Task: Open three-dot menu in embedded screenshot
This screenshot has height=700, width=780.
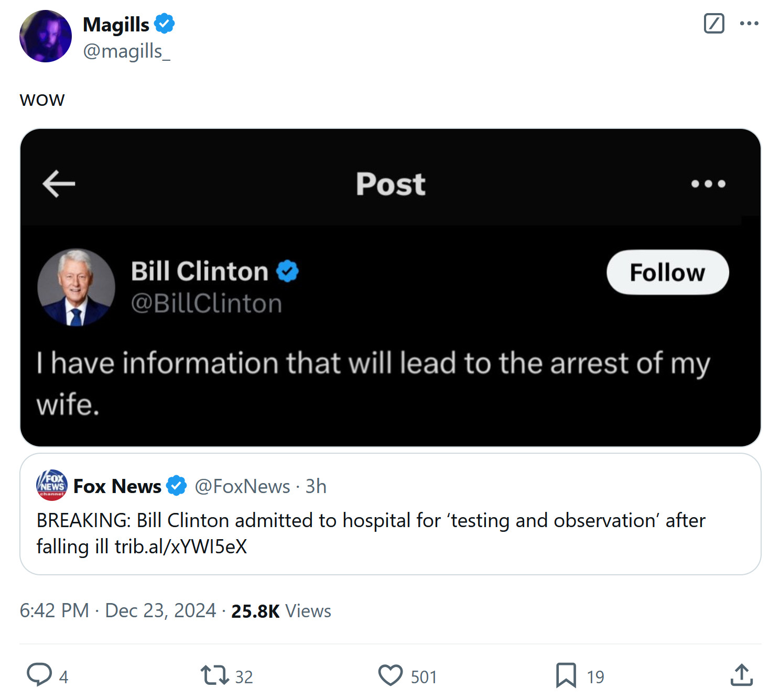Action: (708, 184)
